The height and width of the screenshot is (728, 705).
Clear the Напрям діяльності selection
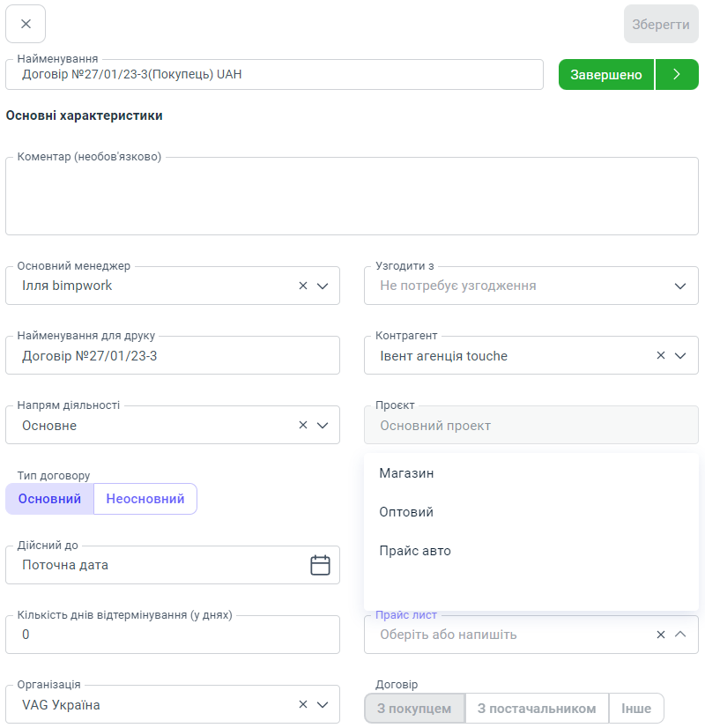[x=303, y=425]
